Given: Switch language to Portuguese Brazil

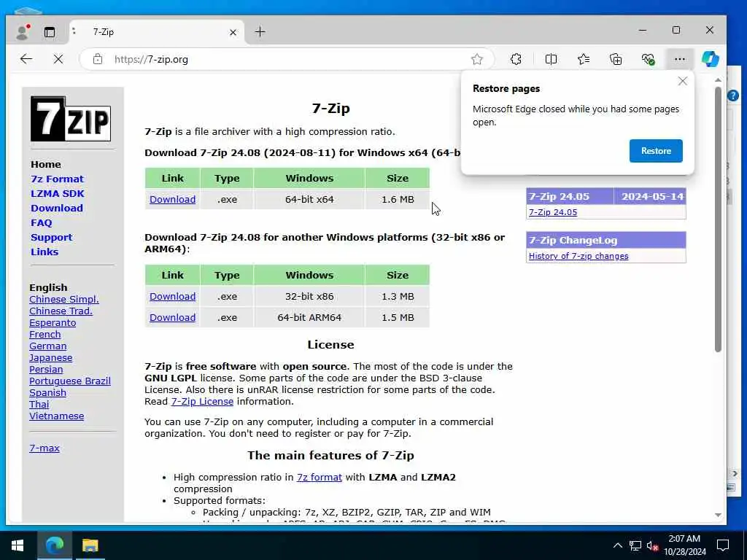Looking at the screenshot, I should pyautogui.click(x=69, y=381).
